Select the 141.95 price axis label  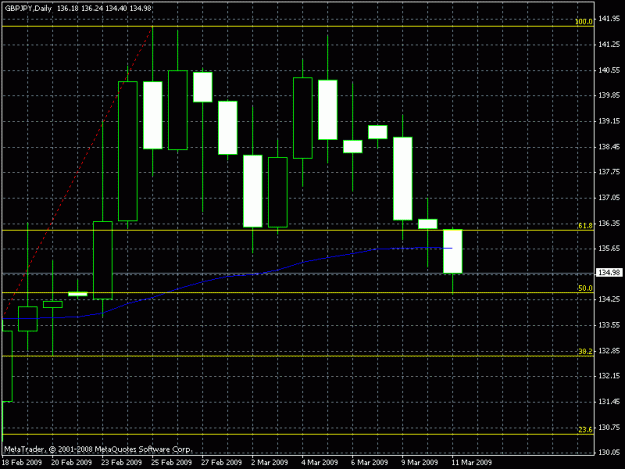tap(609, 19)
